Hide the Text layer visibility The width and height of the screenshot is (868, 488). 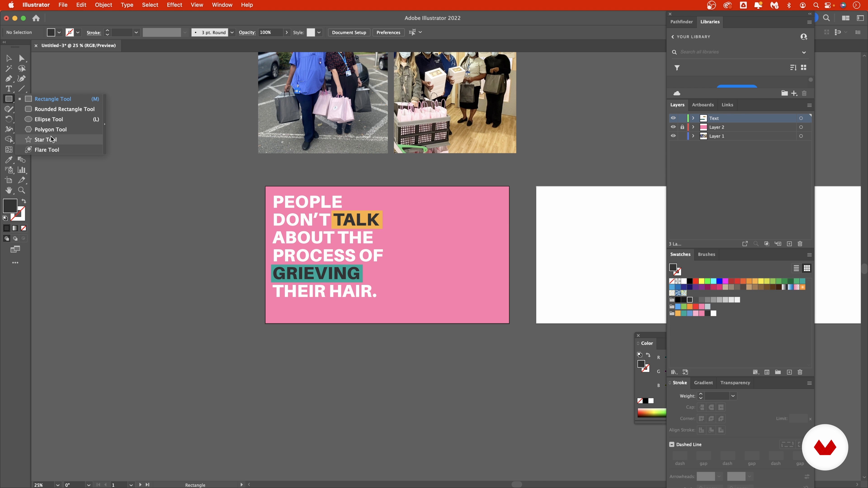[x=673, y=118]
